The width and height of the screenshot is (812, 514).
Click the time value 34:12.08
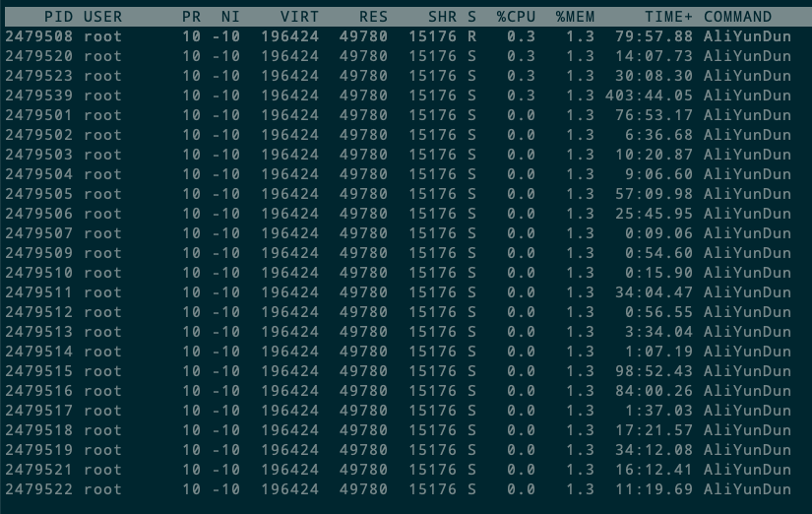pos(654,450)
